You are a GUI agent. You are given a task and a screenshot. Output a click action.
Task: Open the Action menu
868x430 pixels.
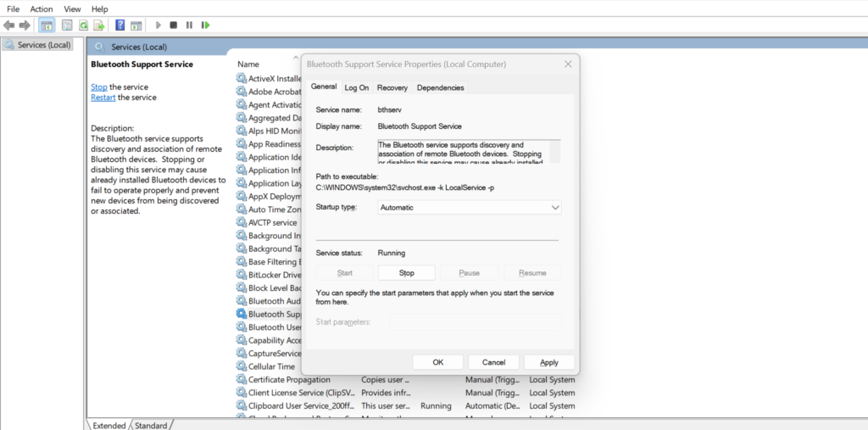[42, 8]
